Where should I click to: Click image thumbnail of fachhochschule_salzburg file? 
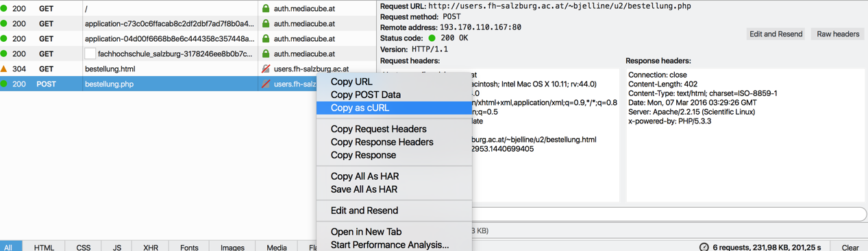click(90, 53)
